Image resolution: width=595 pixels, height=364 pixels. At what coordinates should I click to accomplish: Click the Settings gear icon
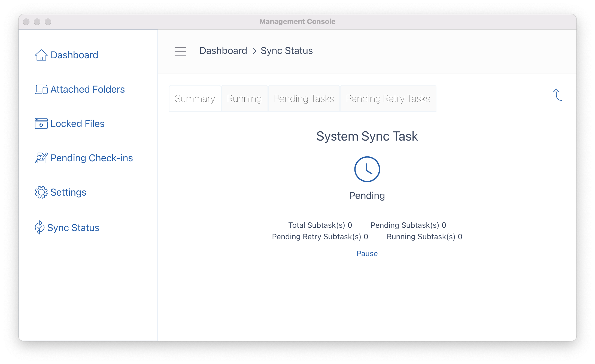pos(41,192)
